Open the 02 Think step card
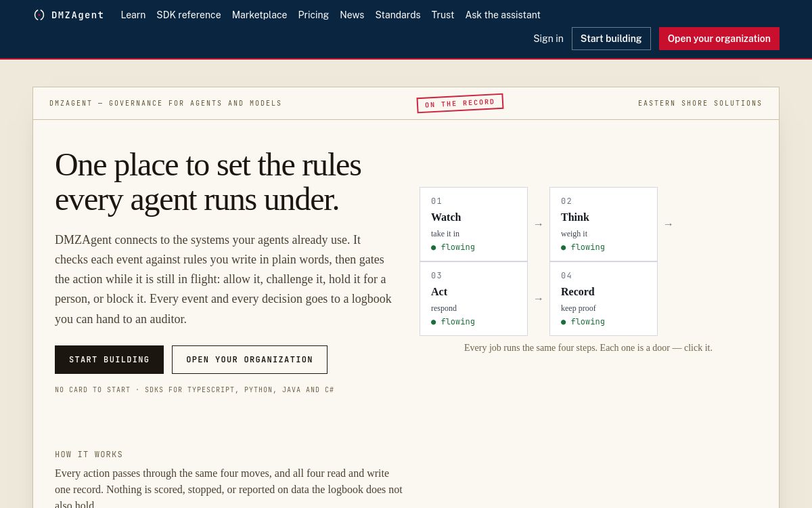The image size is (812, 508). [x=604, y=224]
